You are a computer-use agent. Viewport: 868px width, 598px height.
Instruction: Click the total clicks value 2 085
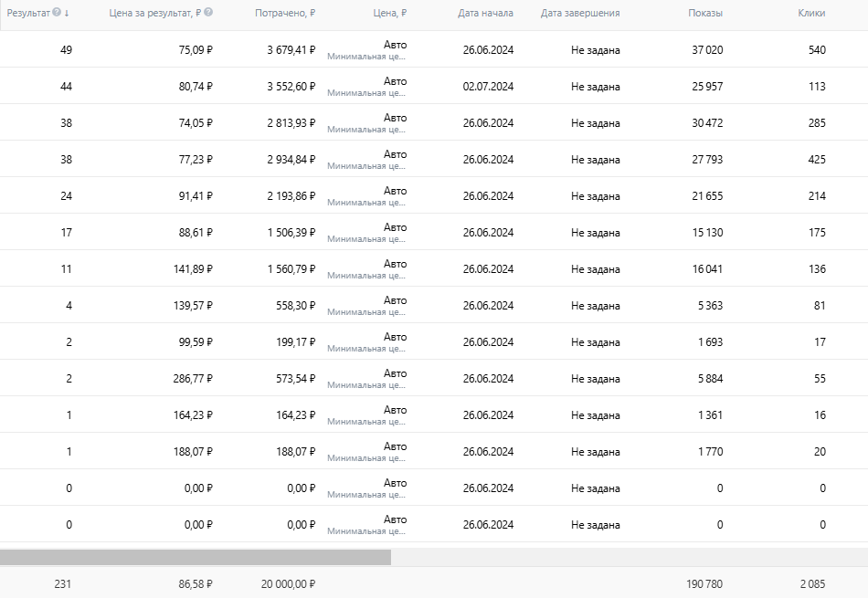pos(810,582)
